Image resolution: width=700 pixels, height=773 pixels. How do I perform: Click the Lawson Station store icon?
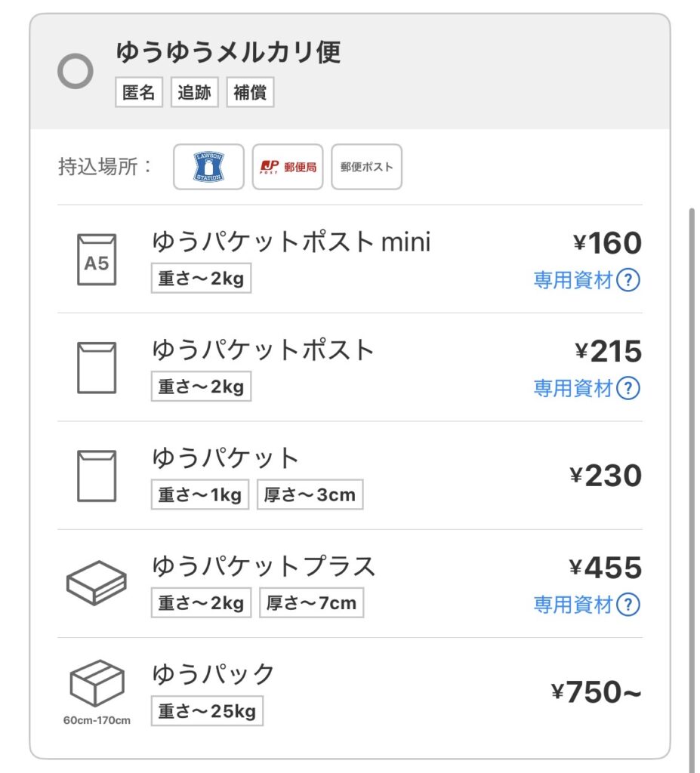(208, 167)
